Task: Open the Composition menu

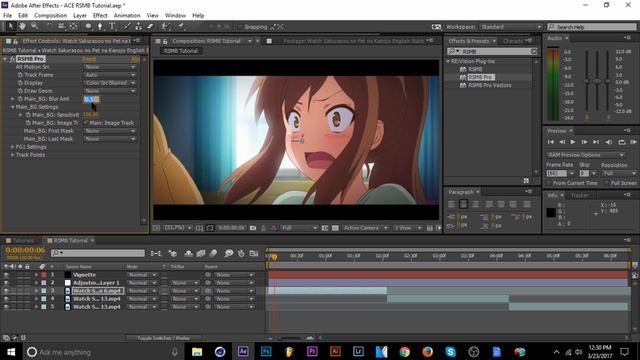Action: click(x=50, y=16)
